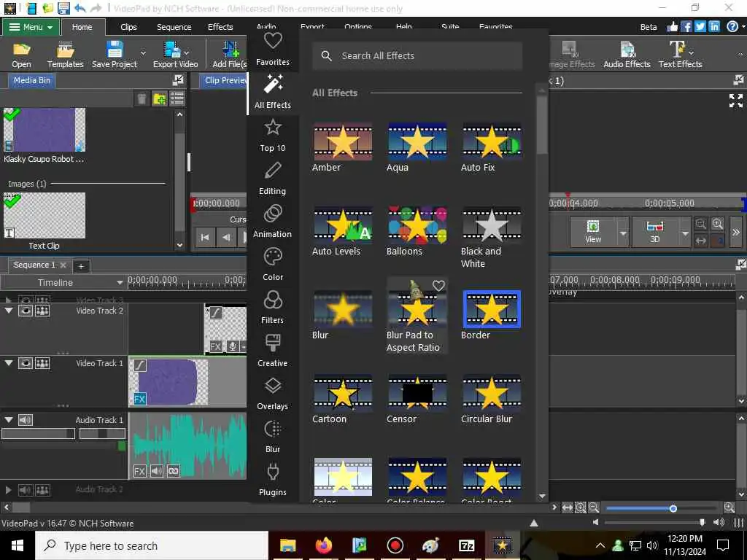Viewport: 747px width, 560px height.
Task: Apply the Blur effect thumbnail
Action: pyautogui.click(x=343, y=309)
